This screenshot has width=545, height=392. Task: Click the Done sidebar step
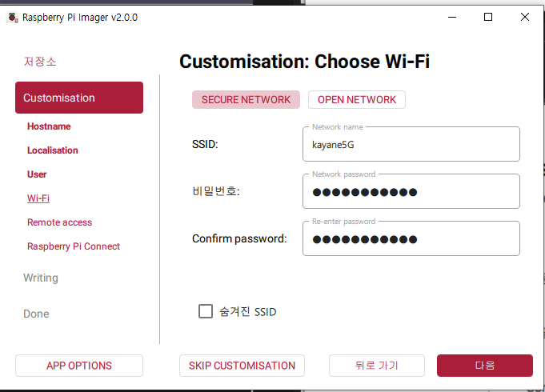pos(36,314)
